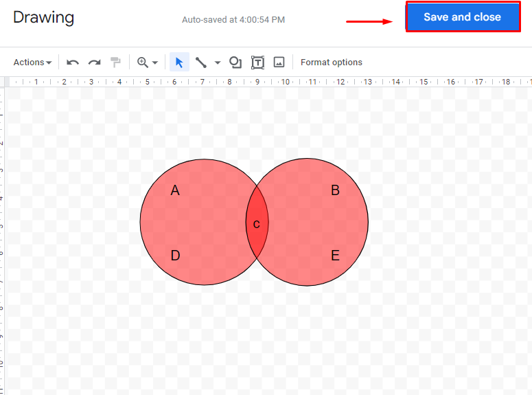Image resolution: width=532 pixels, height=395 pixels.
Task: Click the Auto-saved timestamp text
Action: tap(233, 20)
